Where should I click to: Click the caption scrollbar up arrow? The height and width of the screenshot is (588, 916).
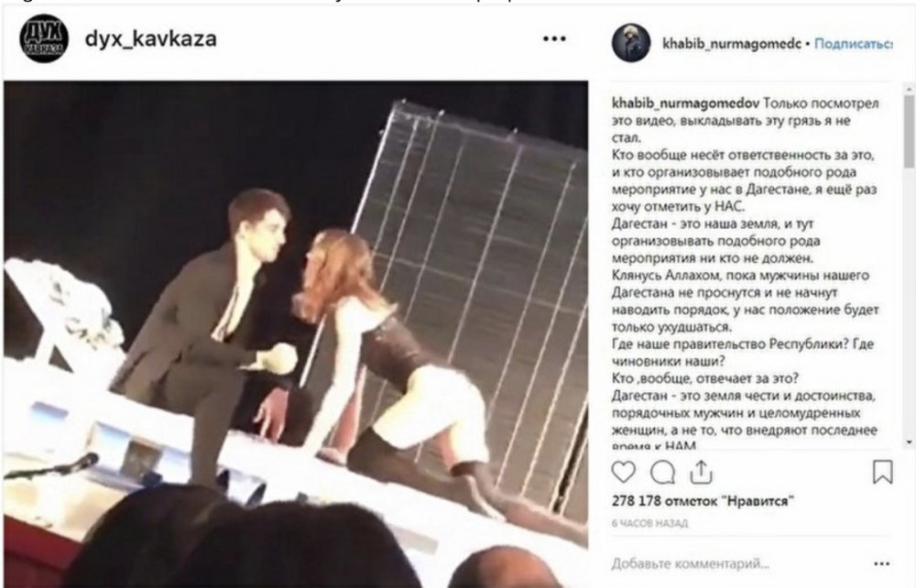click(909, 89)
